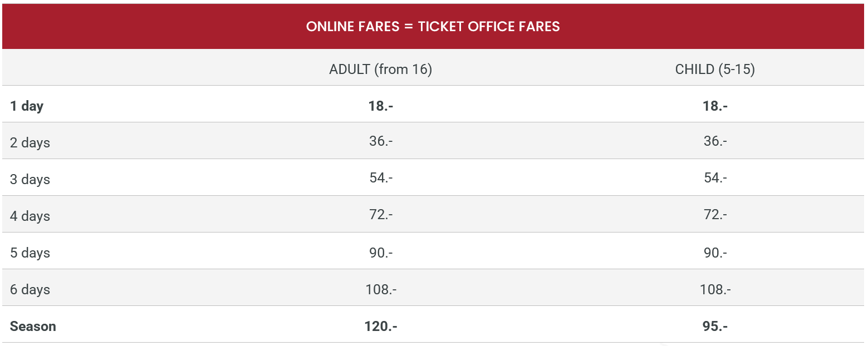Select the child 6 days price 108.-

715,289
